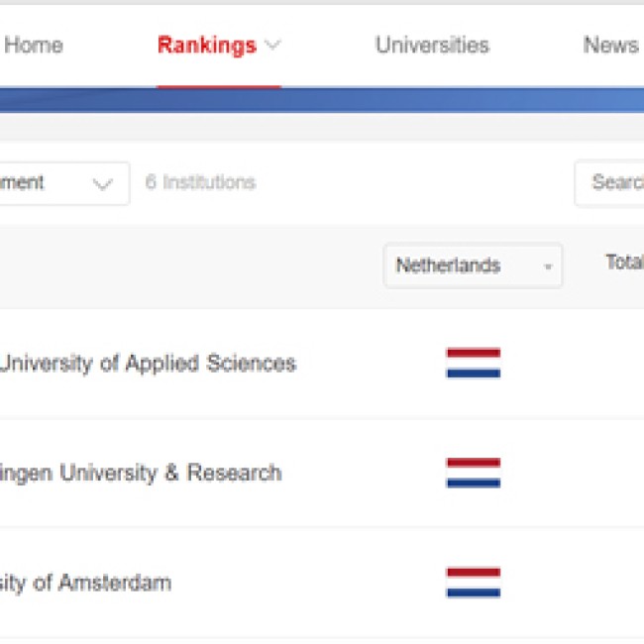Screen dimensions: 644x644
Task: Go to the Universities menu item
Action: tap(433, 45)
